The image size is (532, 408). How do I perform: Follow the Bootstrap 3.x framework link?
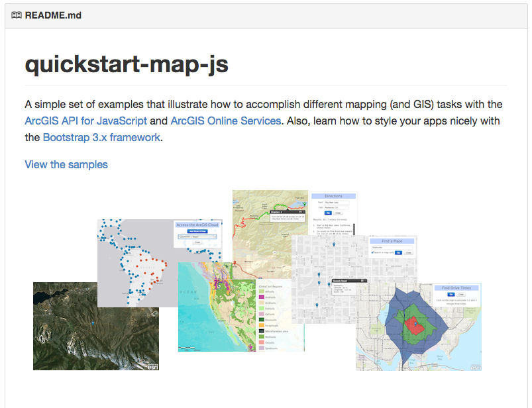click(101, 137)
